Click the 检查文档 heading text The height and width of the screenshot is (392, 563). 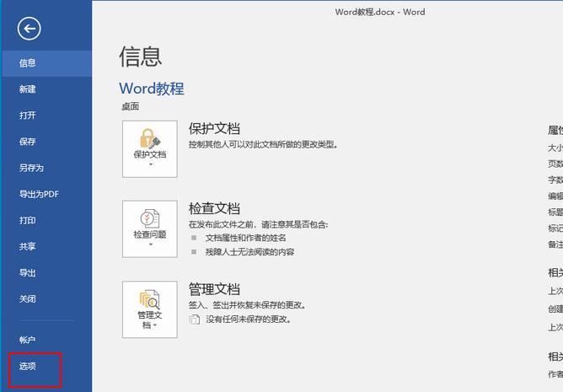click(x=214, y=208)
